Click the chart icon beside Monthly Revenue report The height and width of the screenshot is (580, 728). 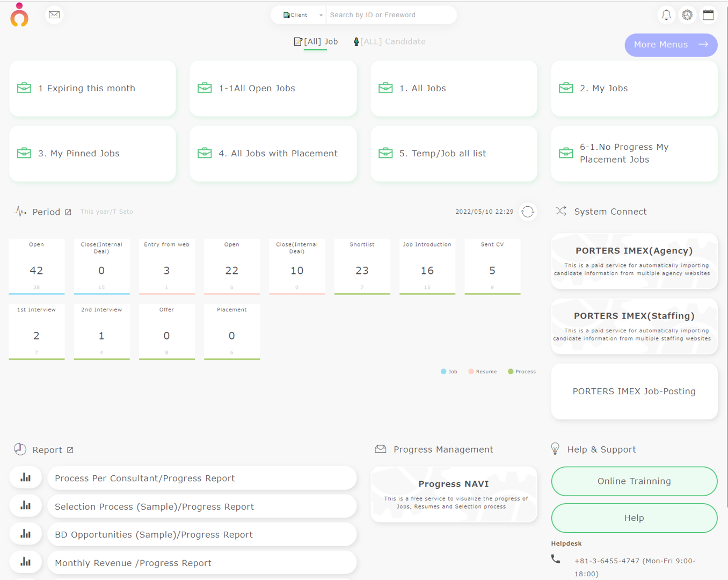click(25, 562)
